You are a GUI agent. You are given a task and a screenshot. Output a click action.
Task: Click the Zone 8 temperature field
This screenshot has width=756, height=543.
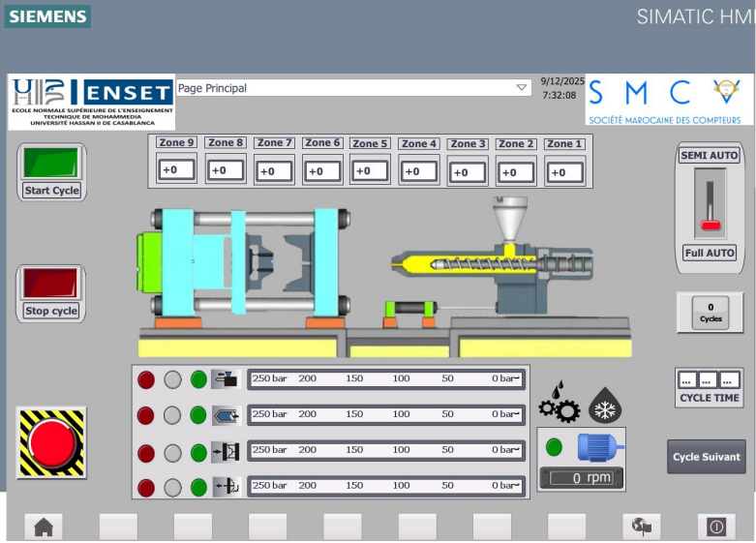(226, 170)
